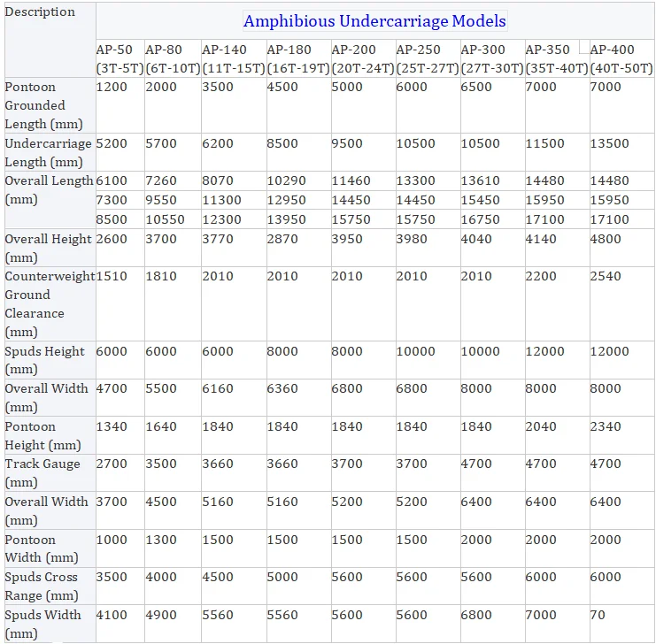Select the Counterweight Ground Clearance row label
Image resolution: width=656 pixels, height=644 pixels.
tap(50, 304)
